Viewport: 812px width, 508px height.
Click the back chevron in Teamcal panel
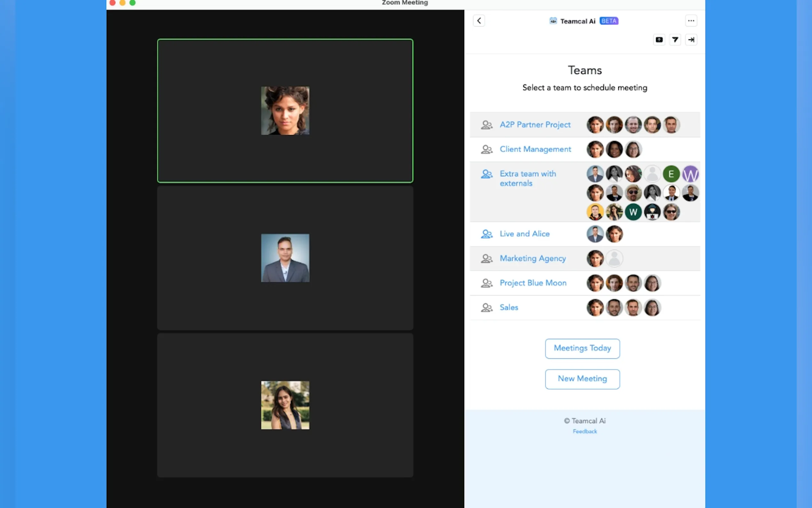[479, 21]
